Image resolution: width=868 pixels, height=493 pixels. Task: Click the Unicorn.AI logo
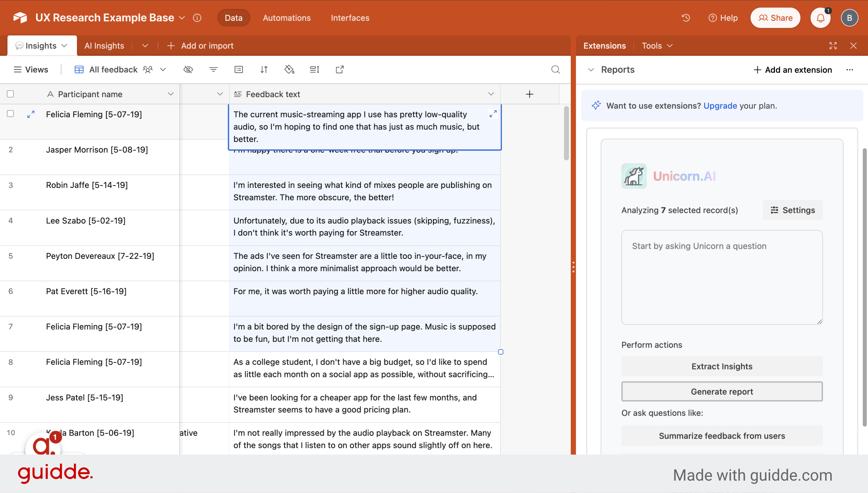pyautogui.click(x=634, y=176)
